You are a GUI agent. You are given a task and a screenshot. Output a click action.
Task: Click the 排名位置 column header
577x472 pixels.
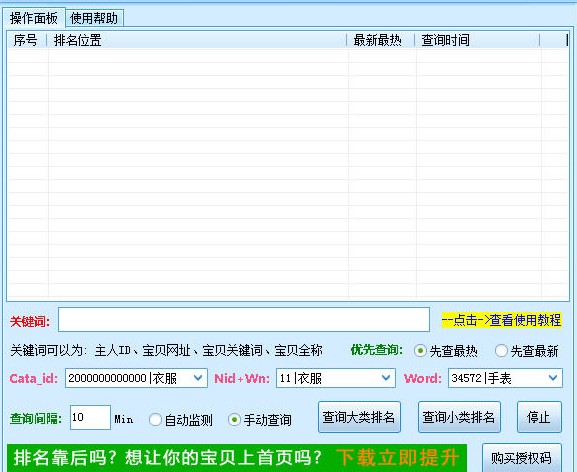pos(197,40)
